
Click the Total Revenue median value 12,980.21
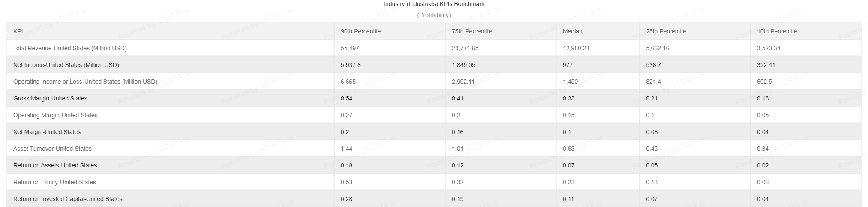pyautogui.click(x=576, y=48)
